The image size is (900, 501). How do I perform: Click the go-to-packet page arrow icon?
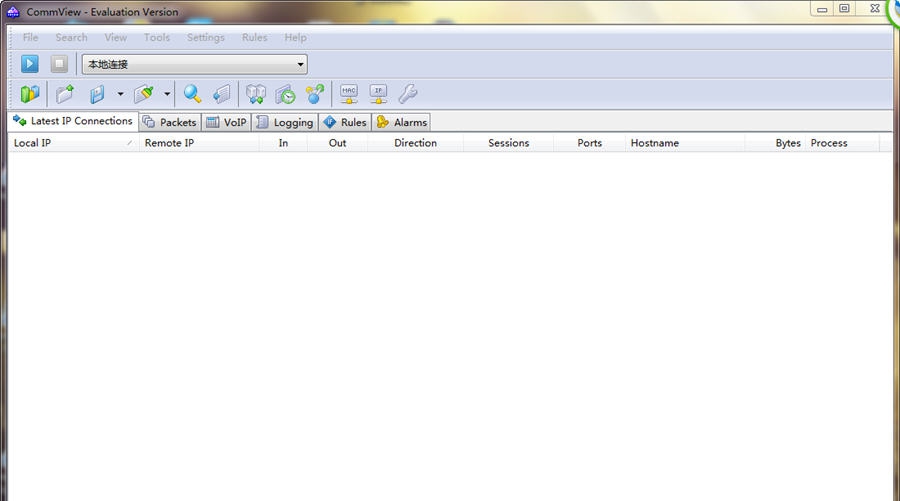(222, 94)
